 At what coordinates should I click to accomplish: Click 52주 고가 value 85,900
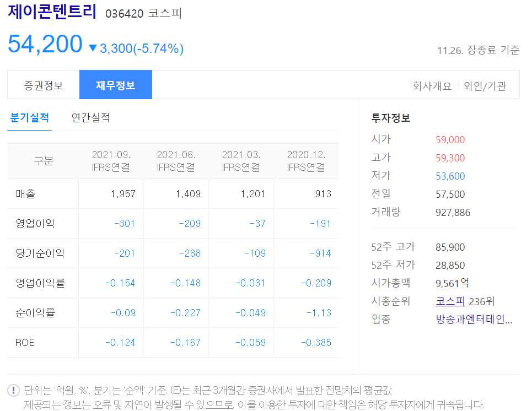(450, 247)
